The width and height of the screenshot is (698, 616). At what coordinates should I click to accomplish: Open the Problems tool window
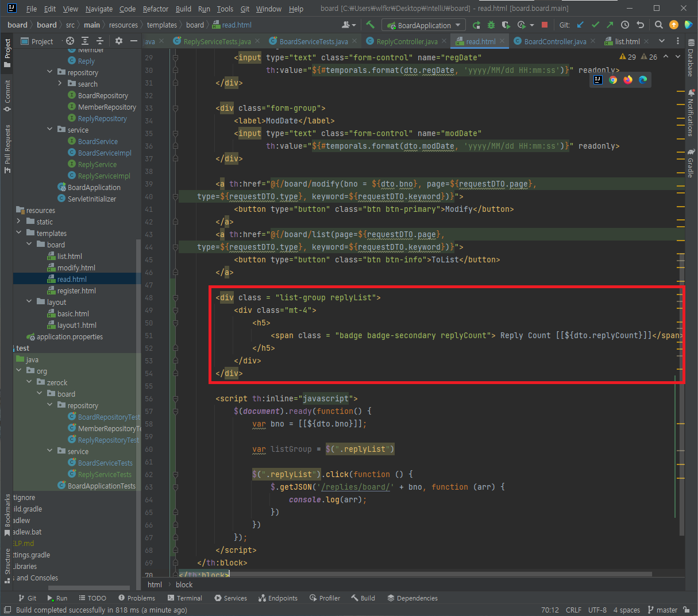[137, 598]
